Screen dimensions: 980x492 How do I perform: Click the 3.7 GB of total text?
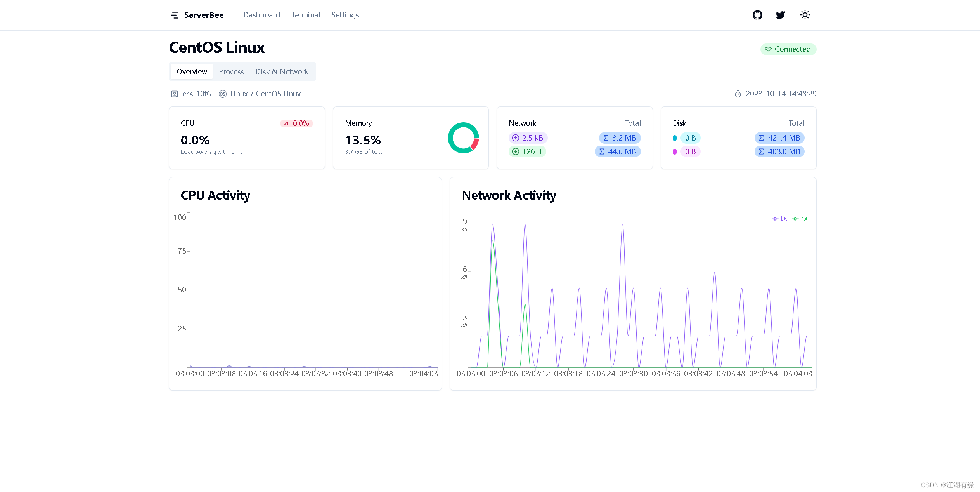(364, 152)
